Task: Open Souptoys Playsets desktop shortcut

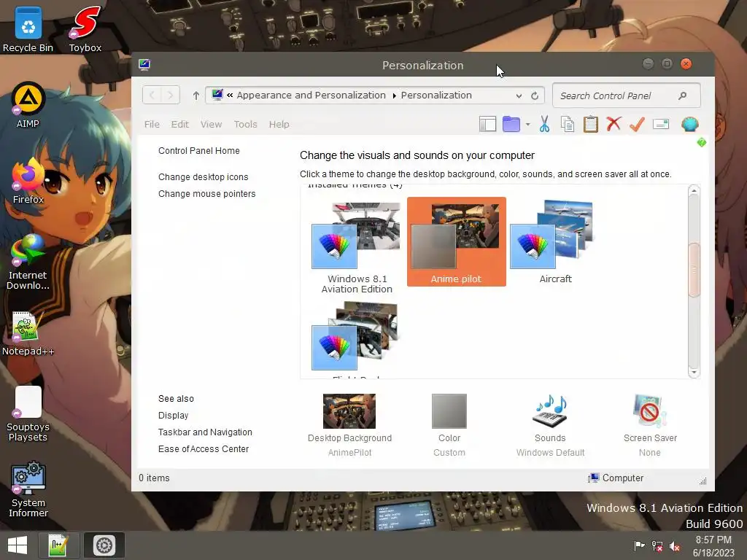Action: click(28, 413)
